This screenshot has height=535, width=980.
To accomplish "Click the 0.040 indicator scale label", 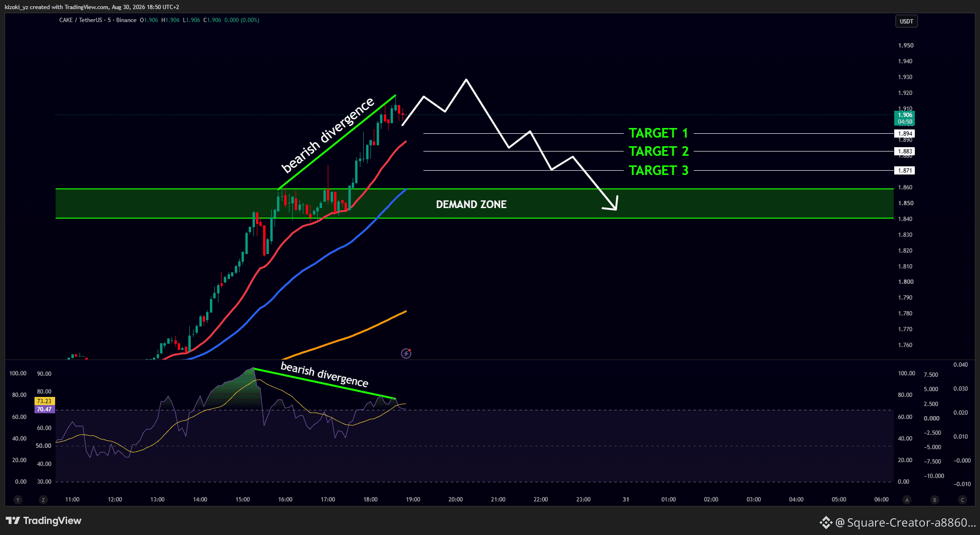I will 961,365.
